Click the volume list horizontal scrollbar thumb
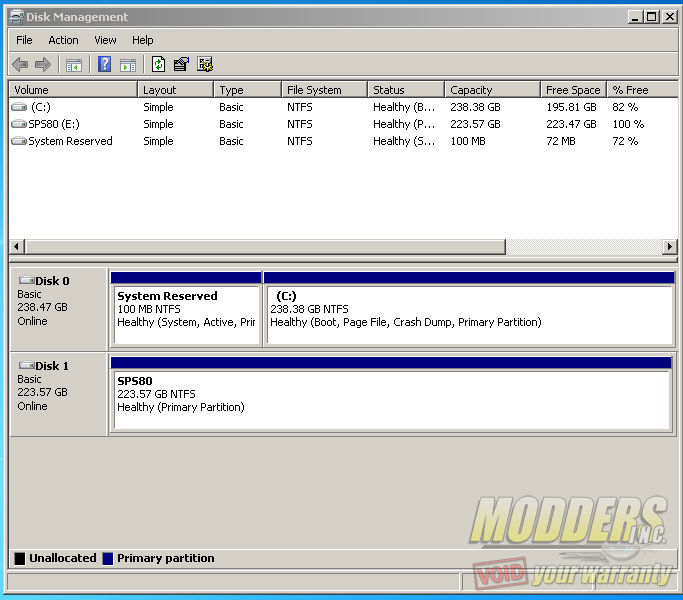The image size is (683, 600). coord(265,247)
